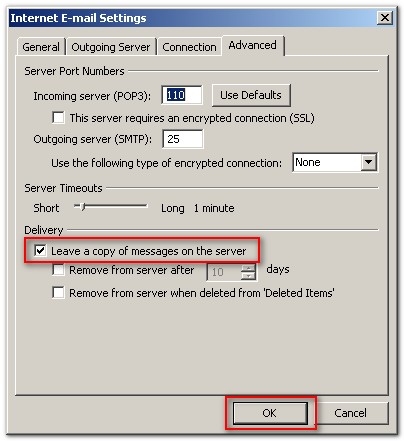Click the days number field
This screenshot has height=441, width=404.
point(224,272)
